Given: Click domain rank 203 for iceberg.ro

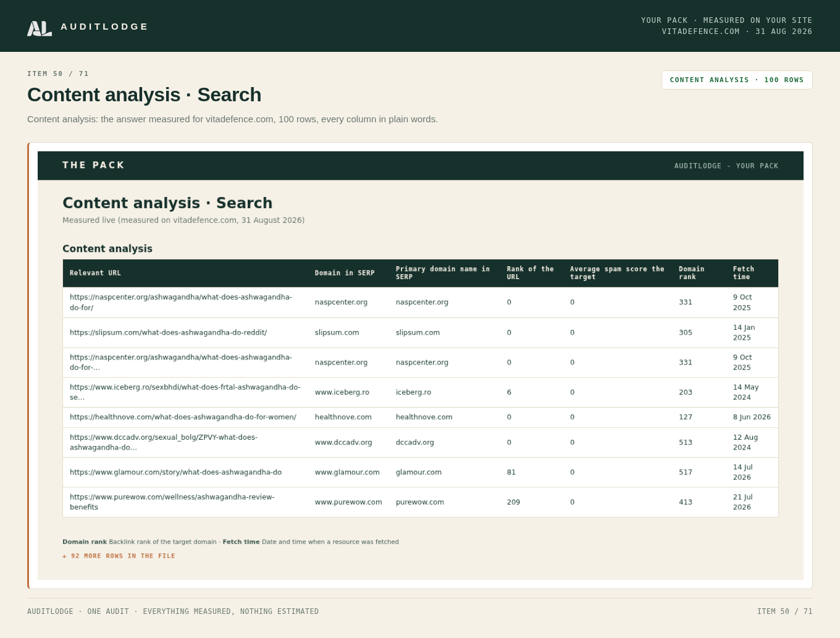Looking at the screenshot, I should [686, 392].
